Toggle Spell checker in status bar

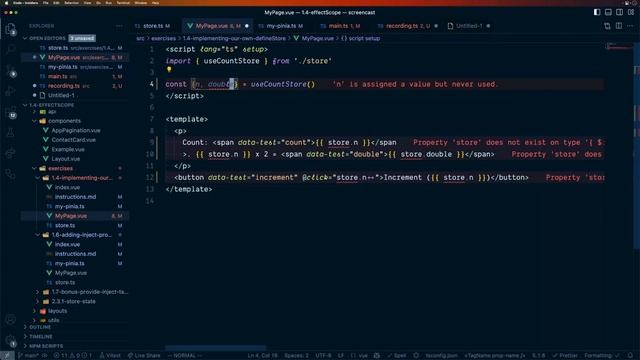[396, 356]
